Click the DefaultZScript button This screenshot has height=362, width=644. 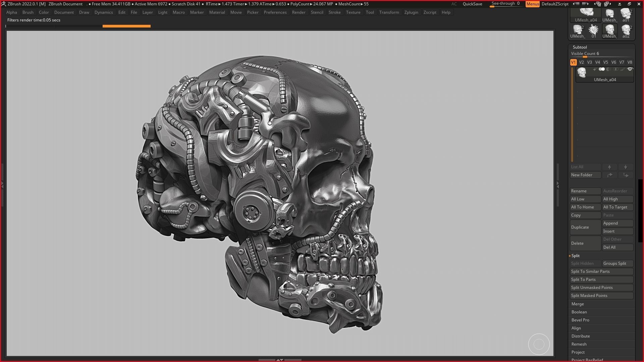[x=555, y=4]
